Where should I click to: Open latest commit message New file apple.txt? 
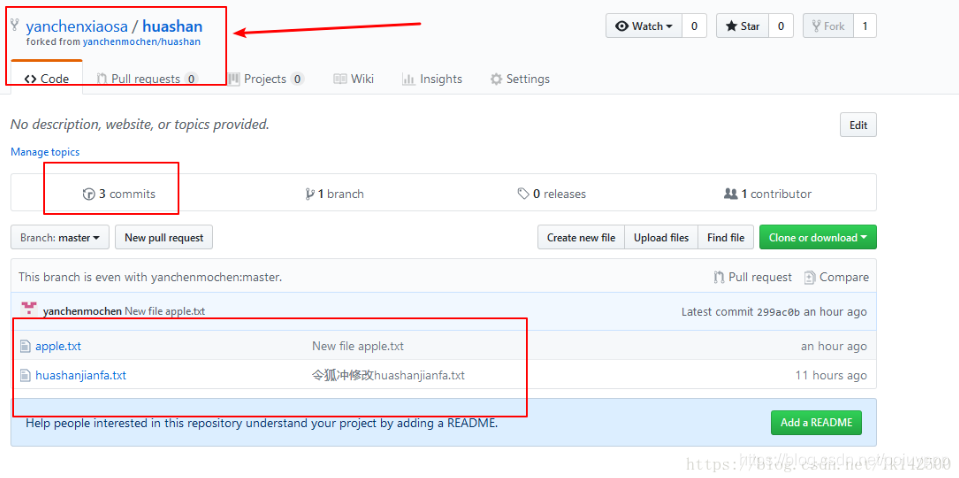click(x=165, y=311)
